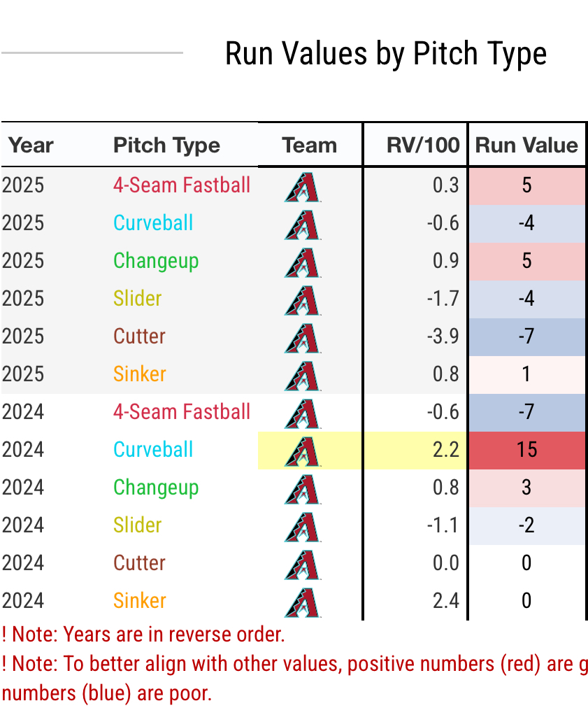This screenshot has height=715, width=588.
Task: Sort by the Run Value column header
Action: pyautogui.click(x=526, y=146)
